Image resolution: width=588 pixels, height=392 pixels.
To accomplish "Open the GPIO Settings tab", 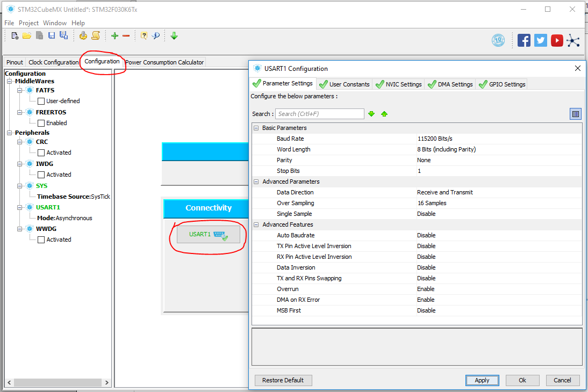I will 502,84.
